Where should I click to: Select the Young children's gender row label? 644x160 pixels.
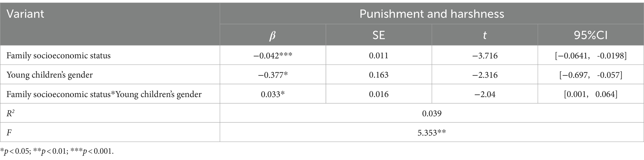pos(50,75)
